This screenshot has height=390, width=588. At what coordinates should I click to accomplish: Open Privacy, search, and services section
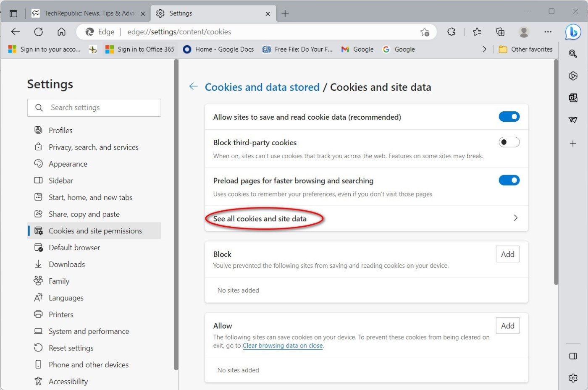click(94, 147)
